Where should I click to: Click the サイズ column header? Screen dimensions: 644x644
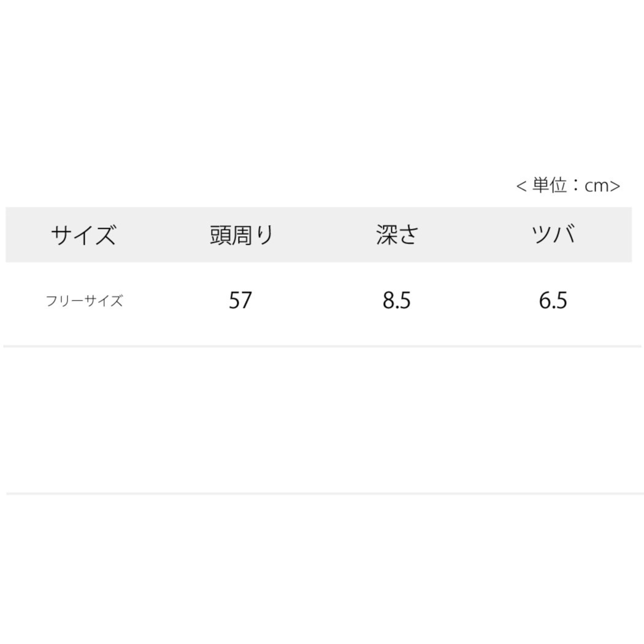[x=83, y=235]
